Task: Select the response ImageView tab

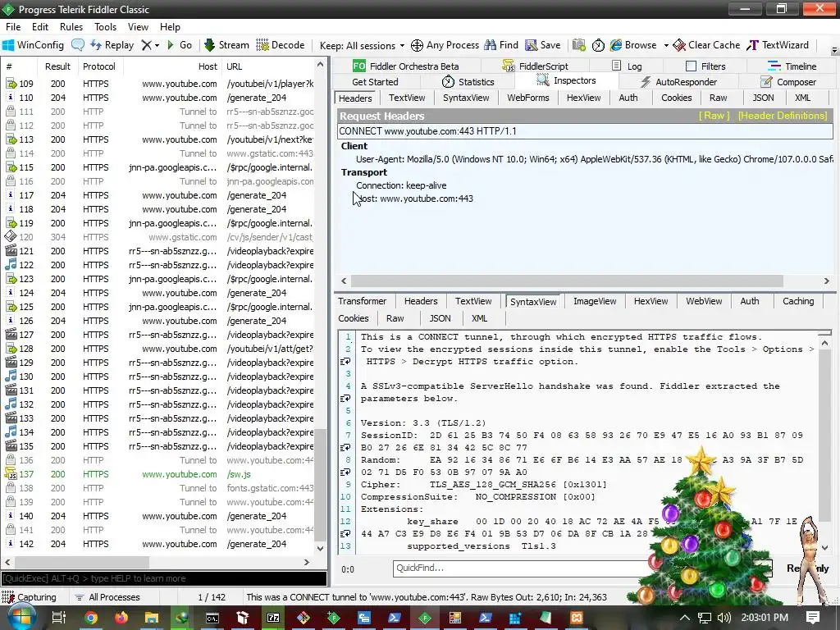Action: pyautogui.click(x=595, y=301)
